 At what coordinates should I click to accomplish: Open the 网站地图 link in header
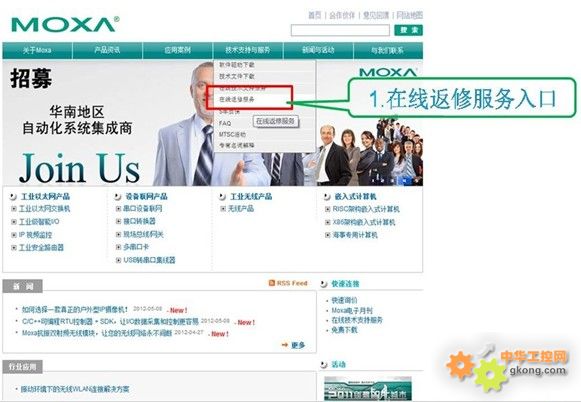pyautogui.click(x=409, y=15)
